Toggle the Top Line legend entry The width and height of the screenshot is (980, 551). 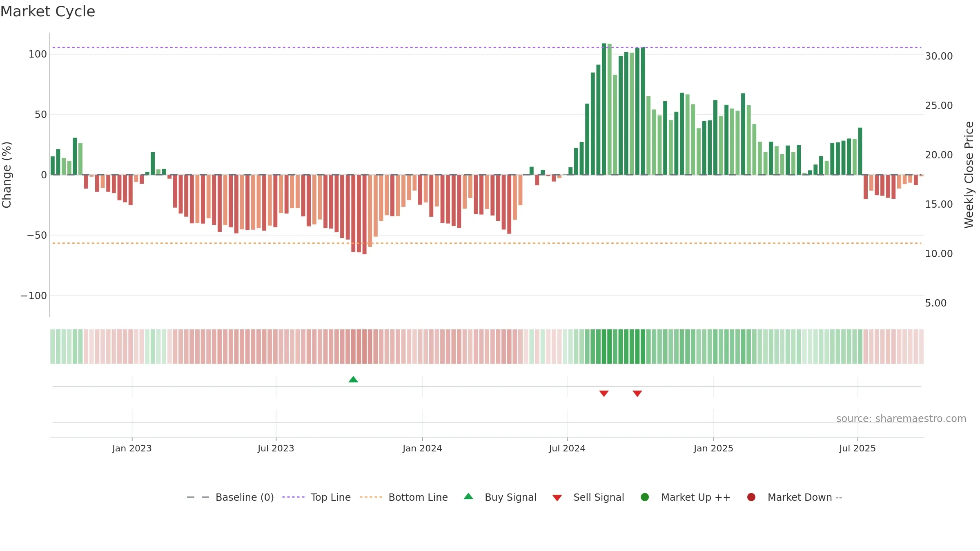pos(316,497)
